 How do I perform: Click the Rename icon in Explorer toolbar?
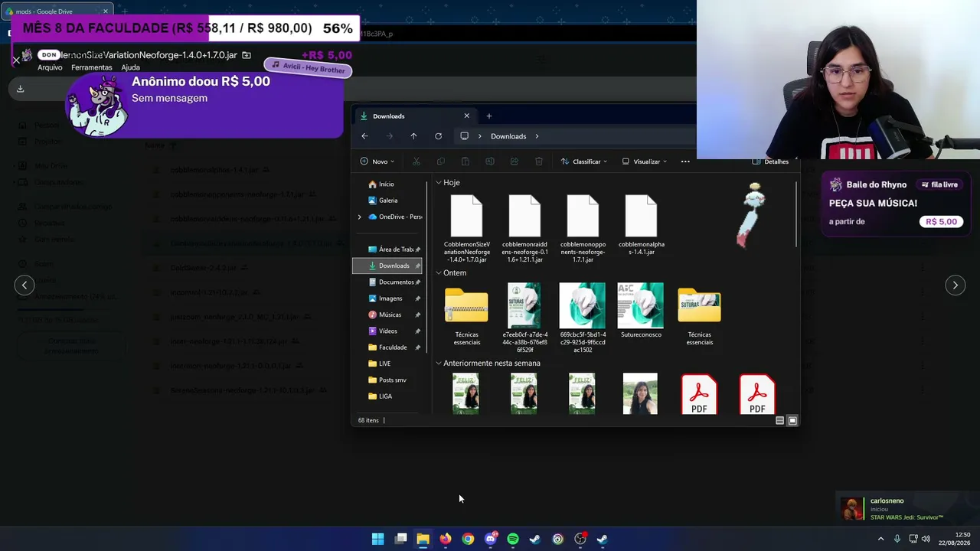coord(490,161)
